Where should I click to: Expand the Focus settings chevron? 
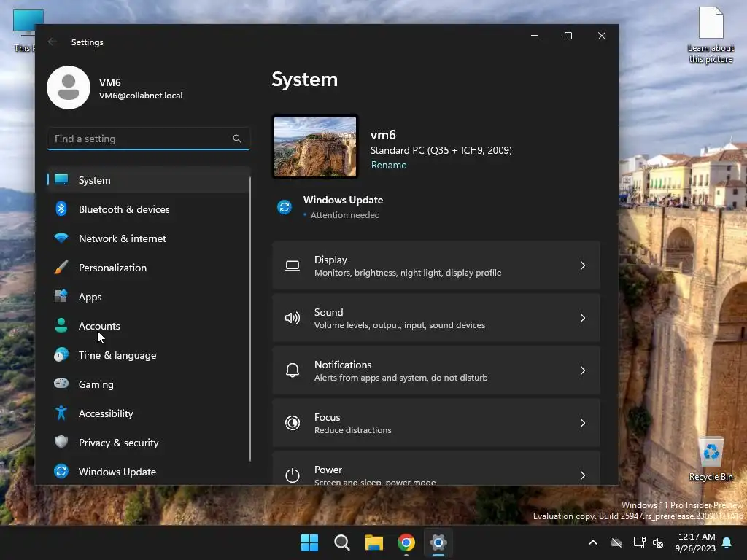coord(583,423)
